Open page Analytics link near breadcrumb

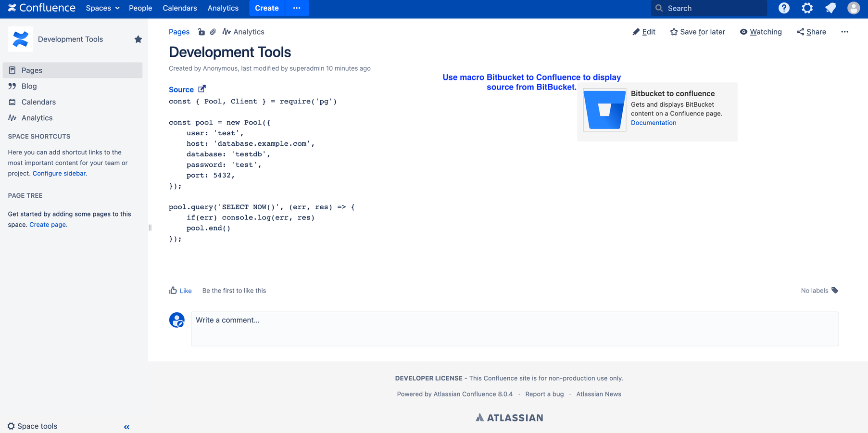pyautogui.click(x=243, y=32)
